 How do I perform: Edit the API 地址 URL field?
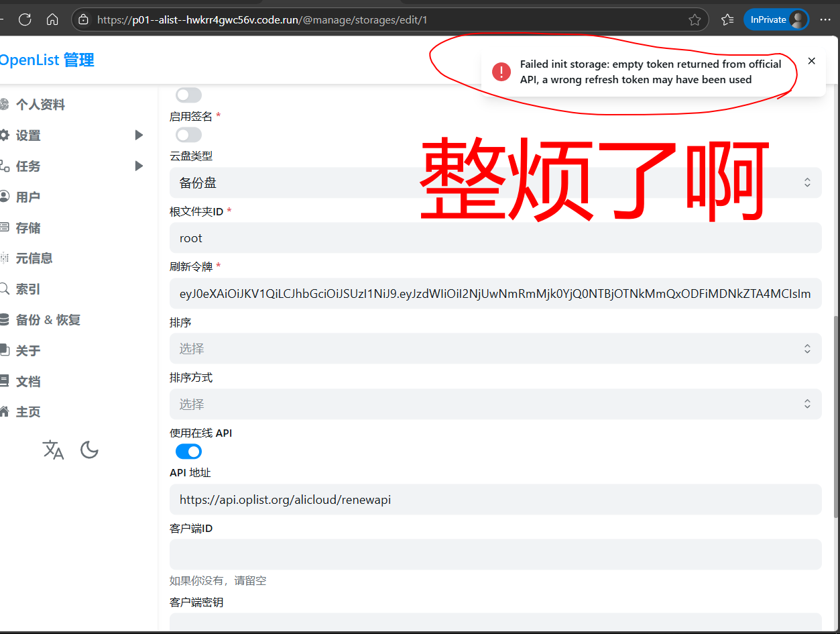(x=495, y=499)
